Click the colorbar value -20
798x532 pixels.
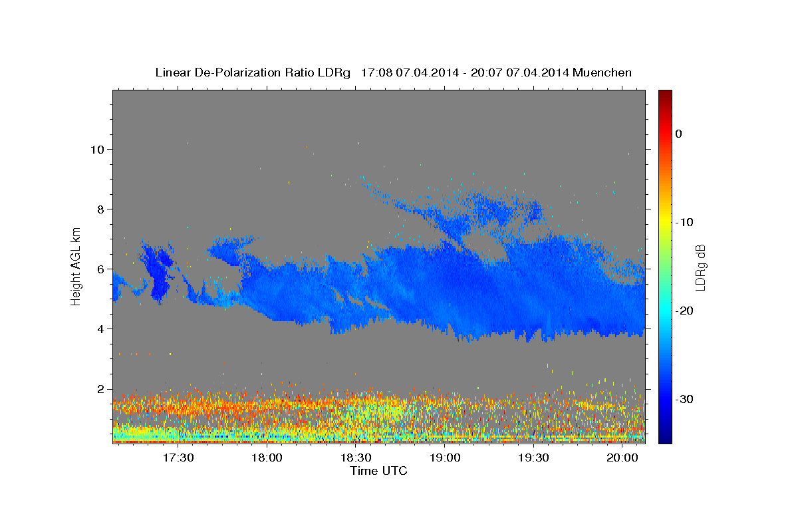pyautogui.click(x=685, y=311)
